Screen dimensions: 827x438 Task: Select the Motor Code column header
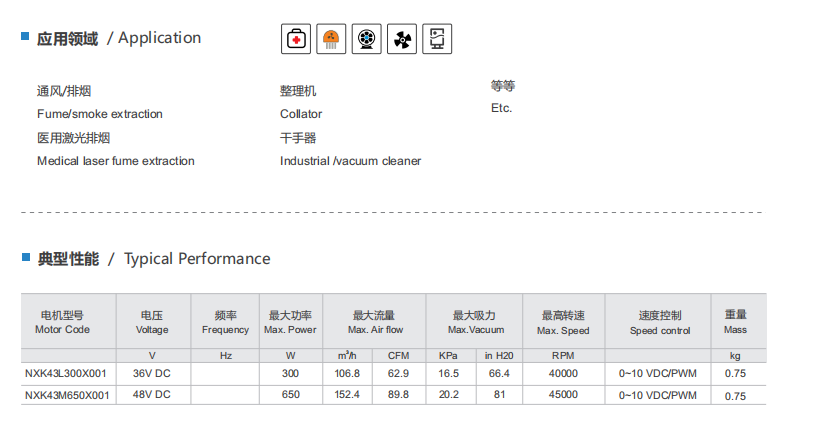click(62, 322)
